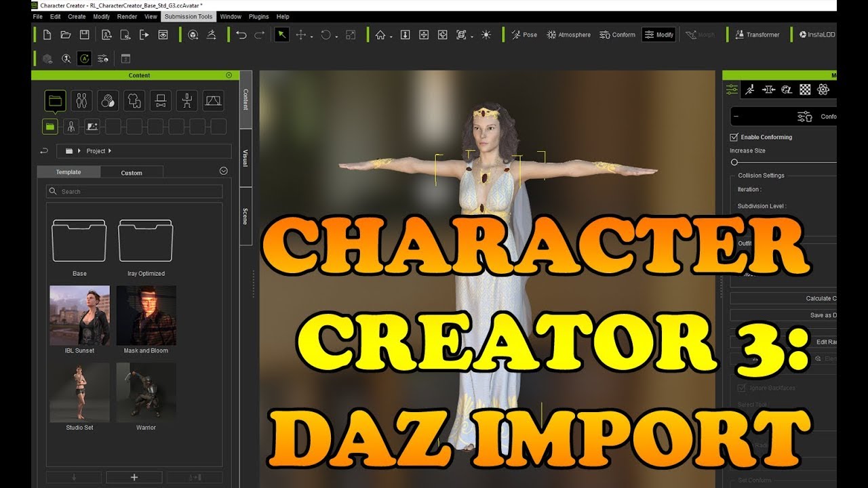Click the sun lighting icon in toolbar
This screenshot has height=488, width=868.
click(x=486, y=35)
